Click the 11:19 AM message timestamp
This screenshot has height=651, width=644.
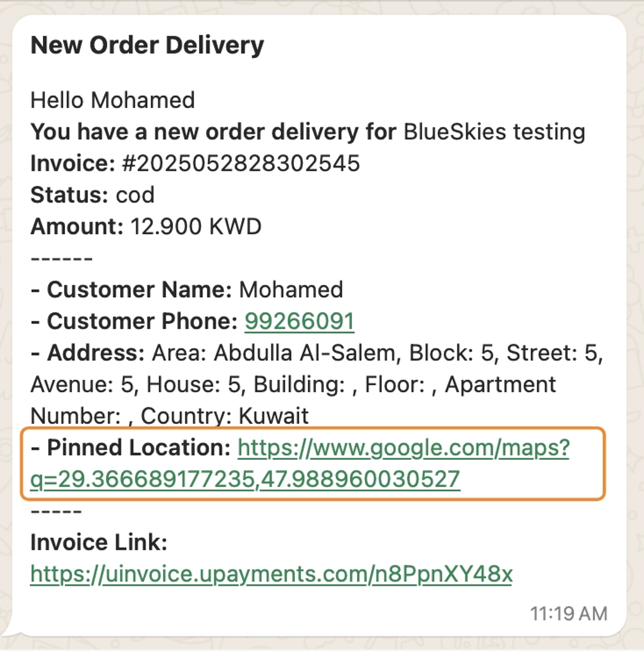[x=569, y=614]
